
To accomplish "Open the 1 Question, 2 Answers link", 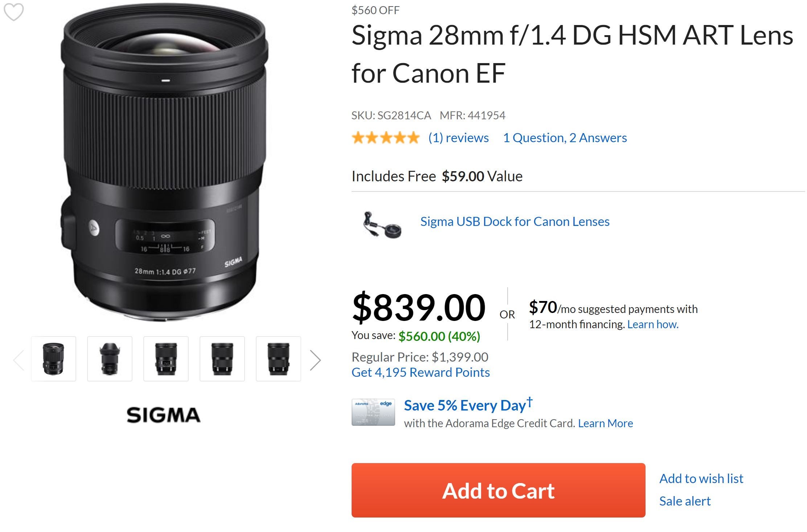I will 565,138.
